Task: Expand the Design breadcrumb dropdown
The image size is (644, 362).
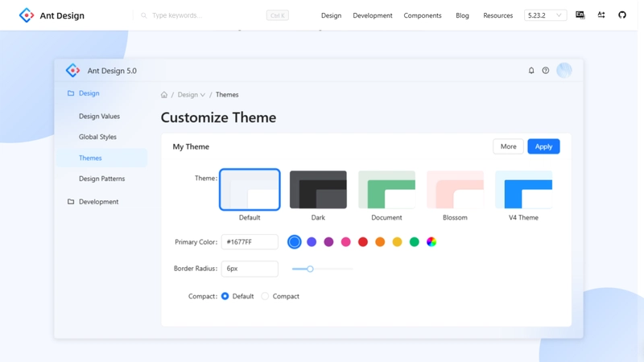Action: tap(192, 95)
